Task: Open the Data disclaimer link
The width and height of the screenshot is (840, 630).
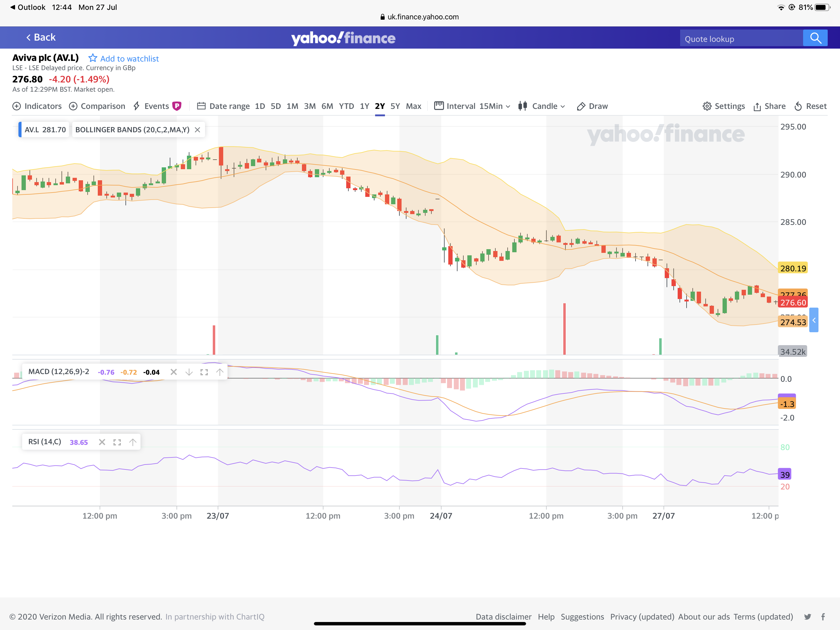Action: point(504,616)
